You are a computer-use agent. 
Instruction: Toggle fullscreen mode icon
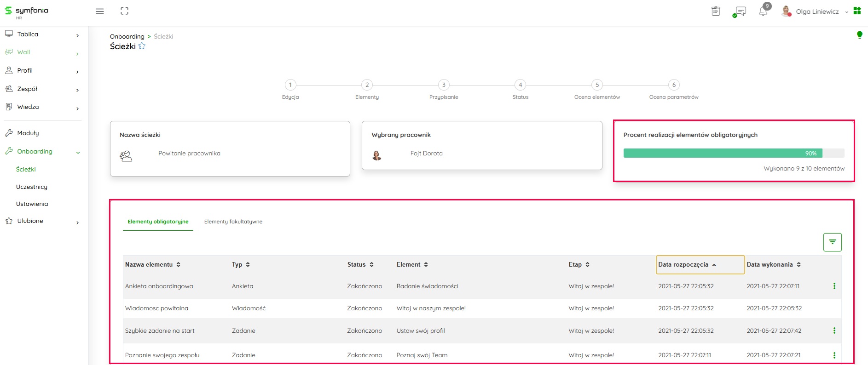[x=124, y=11]
